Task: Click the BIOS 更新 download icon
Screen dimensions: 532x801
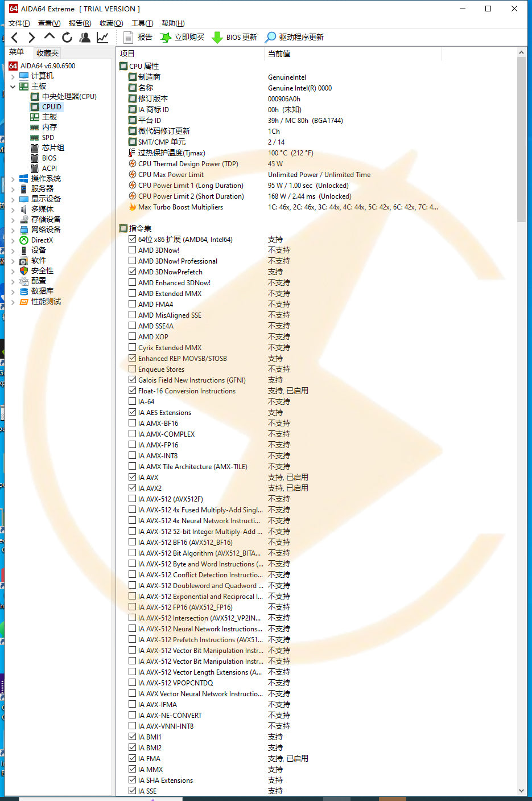Action: pyautogui.click(x=217, y=38)
